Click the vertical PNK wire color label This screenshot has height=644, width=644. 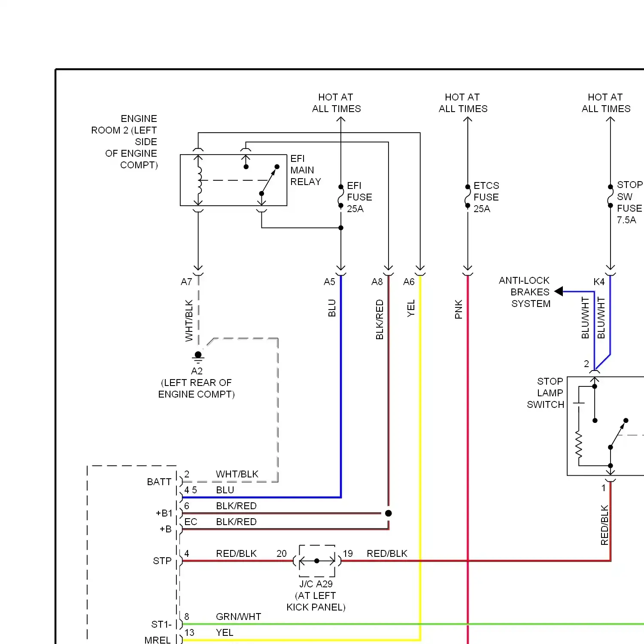pos(459,309)
